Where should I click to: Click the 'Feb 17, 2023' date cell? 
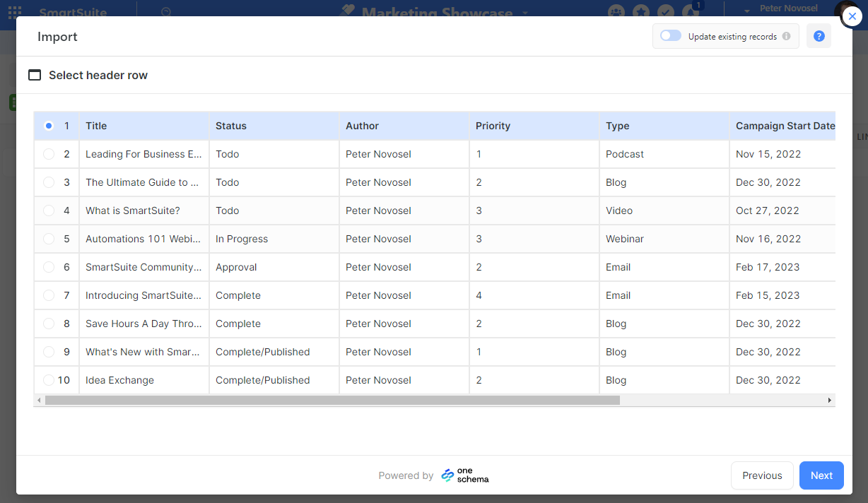click(x=783, y=267)
